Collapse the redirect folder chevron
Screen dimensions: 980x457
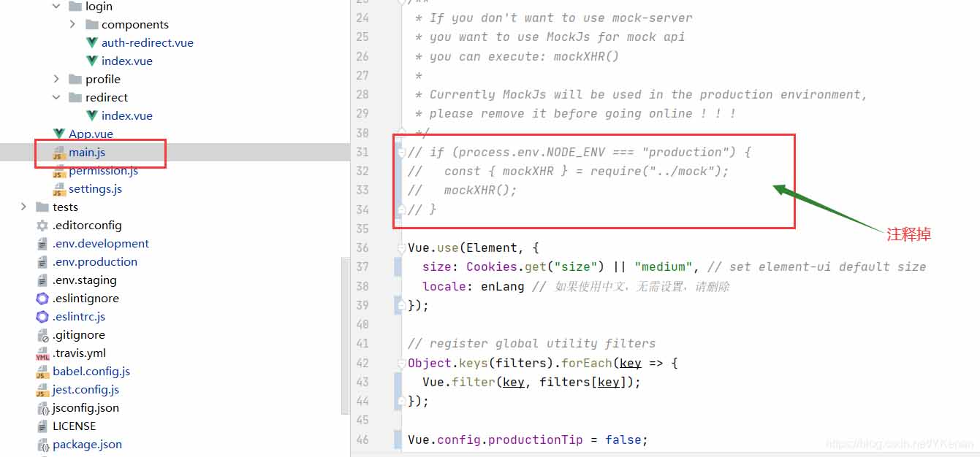pos(57,97)
